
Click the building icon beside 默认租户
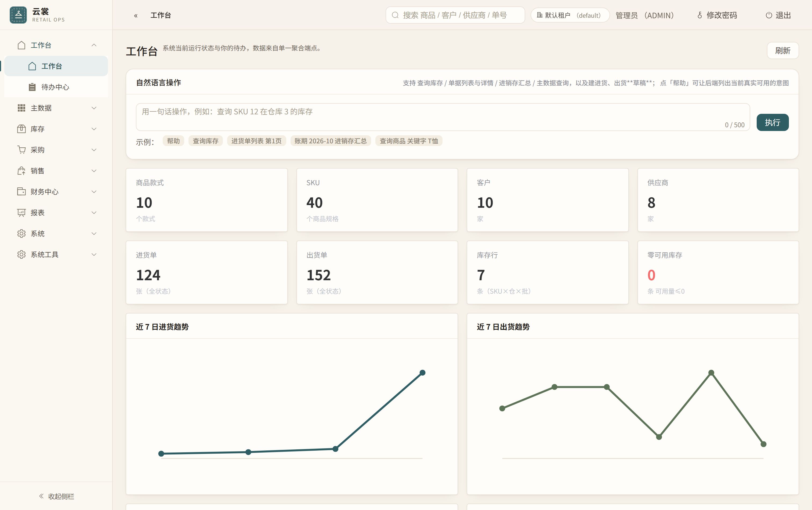point(539,15)
